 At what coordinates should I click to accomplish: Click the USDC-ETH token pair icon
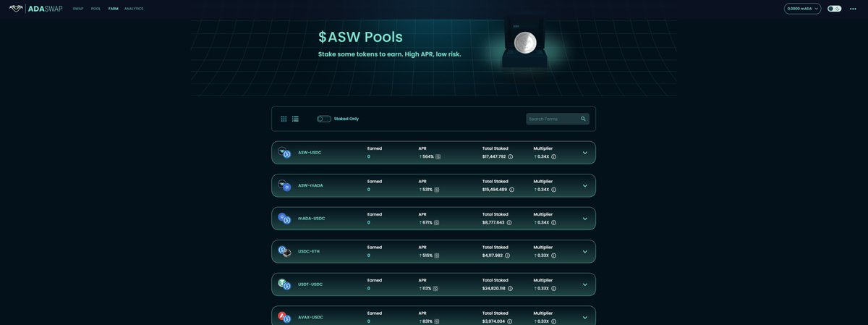click(284, 251)
